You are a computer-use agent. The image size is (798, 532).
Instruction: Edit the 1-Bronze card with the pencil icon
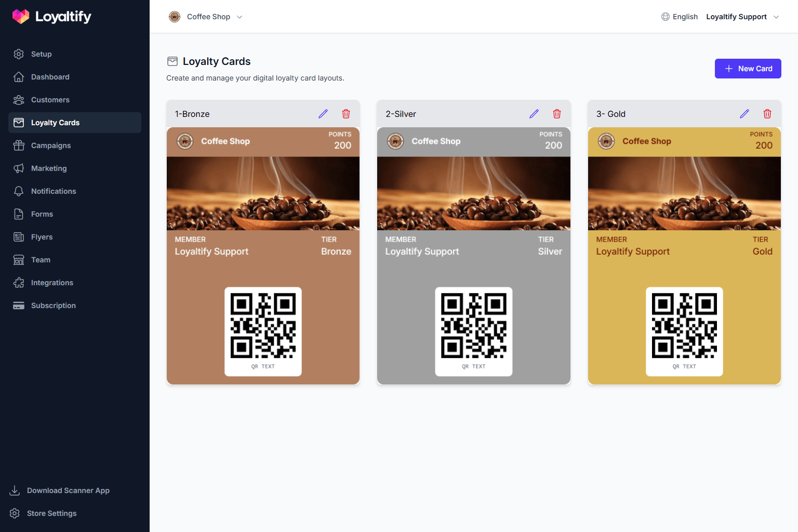(x=323, y=114)
